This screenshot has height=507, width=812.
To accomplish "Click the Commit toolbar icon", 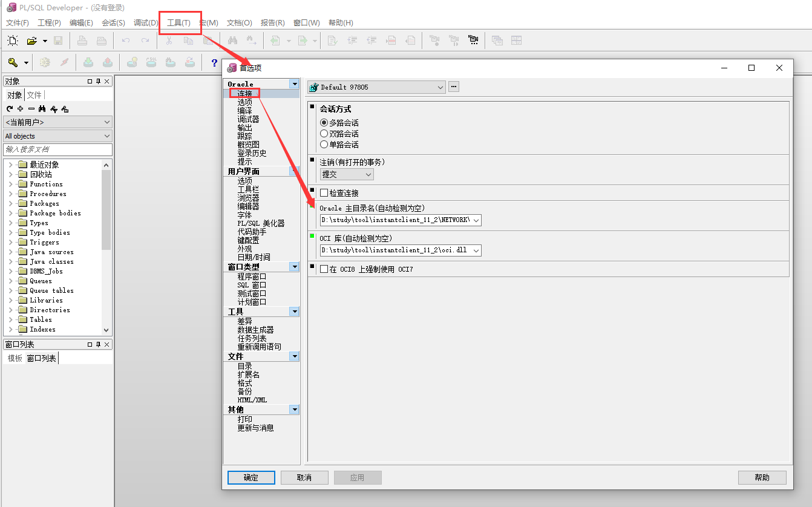I will (x=88, y=62).
